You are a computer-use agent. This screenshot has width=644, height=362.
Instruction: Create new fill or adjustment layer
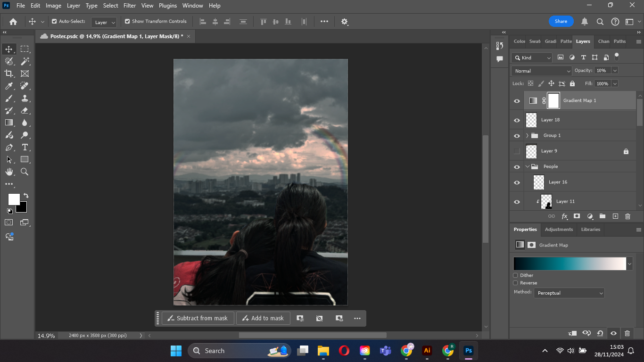590,216
